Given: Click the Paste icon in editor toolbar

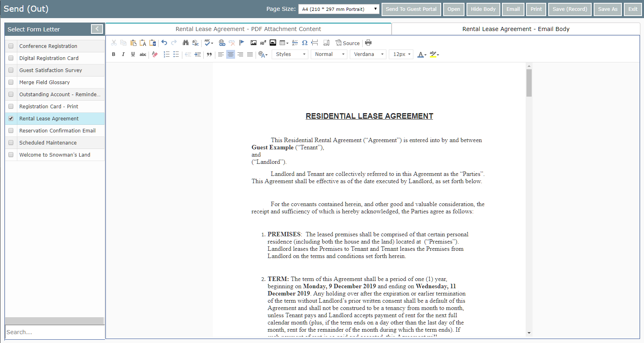Looking at the screenshot, I should pos(133,43).
